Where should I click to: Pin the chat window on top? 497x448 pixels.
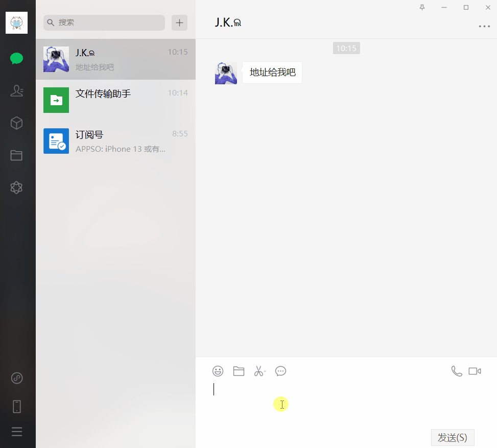422,8
